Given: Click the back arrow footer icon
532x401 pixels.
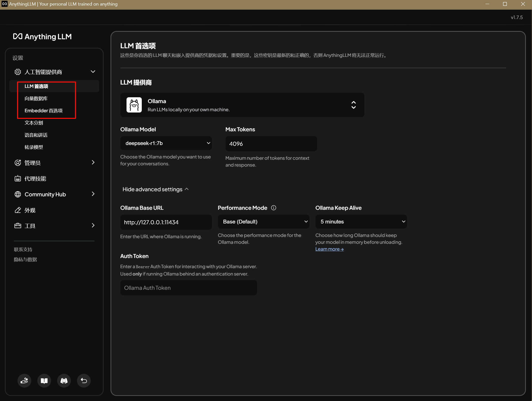Looking at the screenshot, I should coord(84,380).
